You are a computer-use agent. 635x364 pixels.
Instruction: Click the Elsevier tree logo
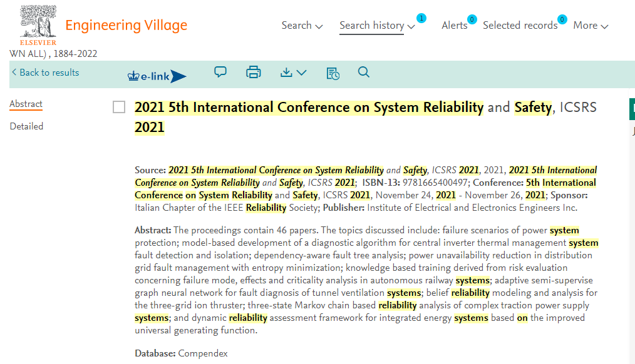tap(38, 25)
